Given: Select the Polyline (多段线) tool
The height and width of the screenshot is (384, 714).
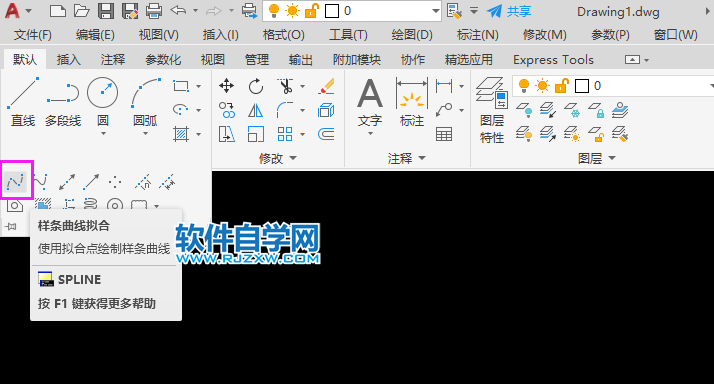Looking at the screenshot, I should point(63,101).
